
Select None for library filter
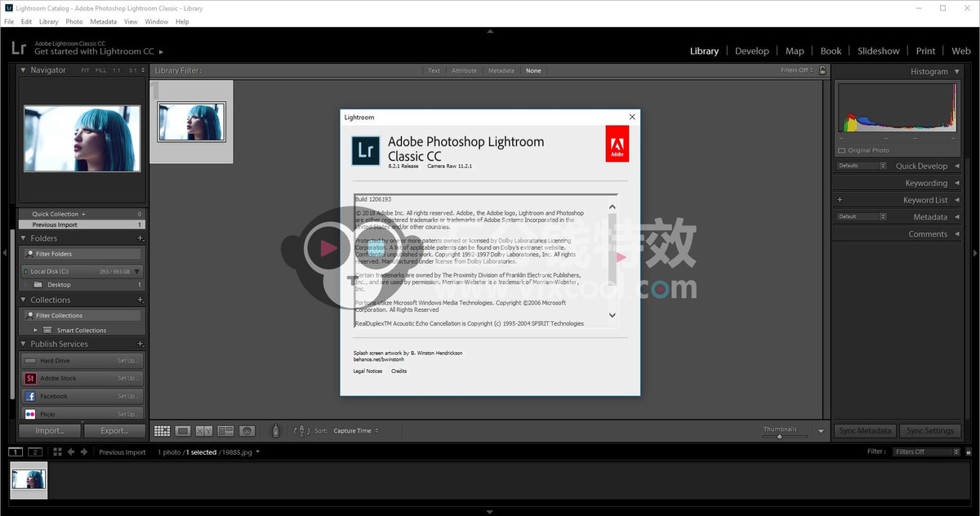[x=533, y=71]
